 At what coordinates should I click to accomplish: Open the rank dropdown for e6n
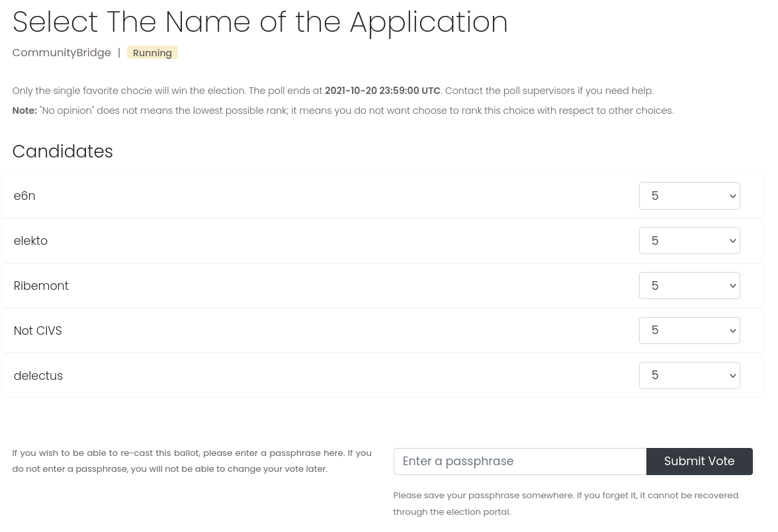point(689,196)
